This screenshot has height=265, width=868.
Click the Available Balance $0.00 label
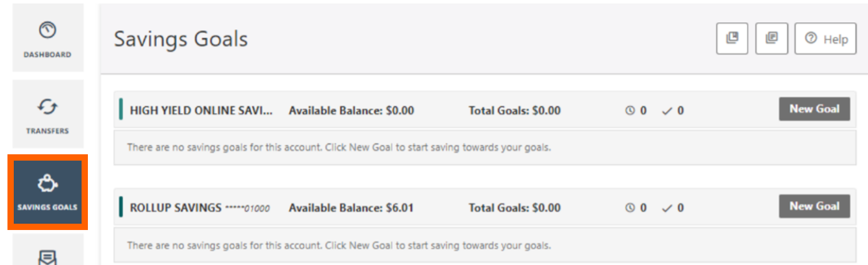tap(351, 111)
